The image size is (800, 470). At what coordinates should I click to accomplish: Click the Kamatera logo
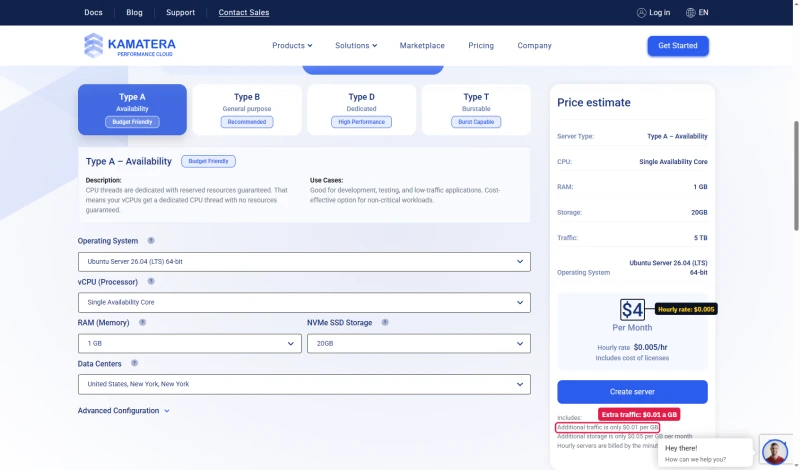point(130,45)
